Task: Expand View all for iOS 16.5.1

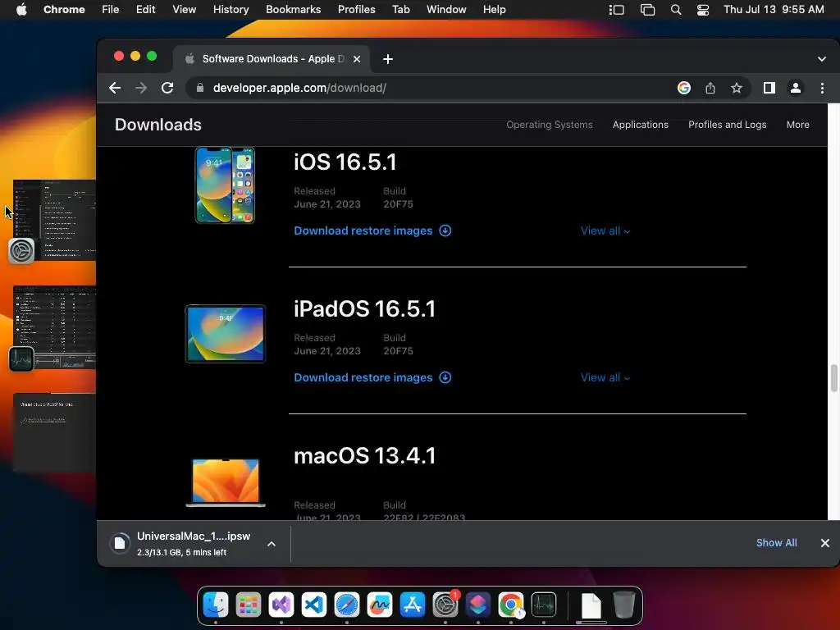Action: [605, 231]
